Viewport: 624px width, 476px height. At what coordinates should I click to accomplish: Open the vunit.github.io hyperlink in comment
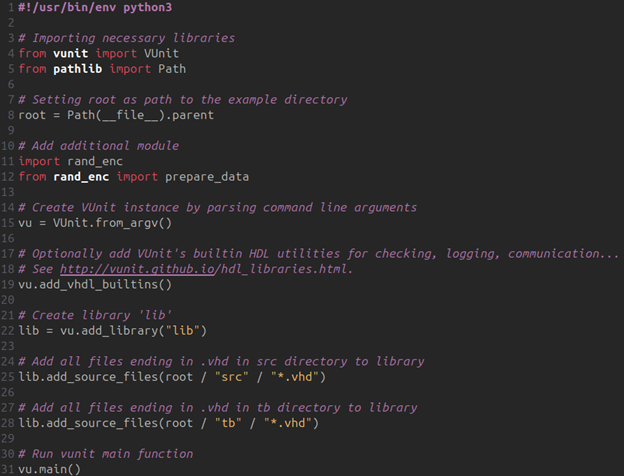[137, 269]
